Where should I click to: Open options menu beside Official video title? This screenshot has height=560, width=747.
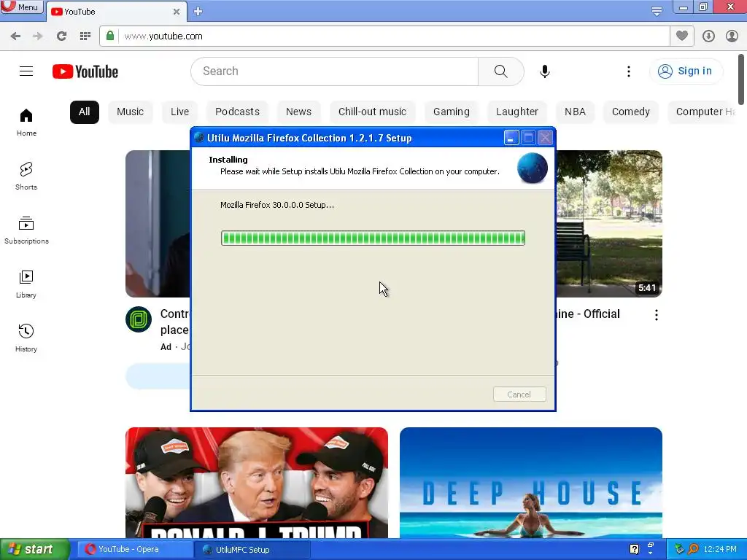(x=656, y=315)
